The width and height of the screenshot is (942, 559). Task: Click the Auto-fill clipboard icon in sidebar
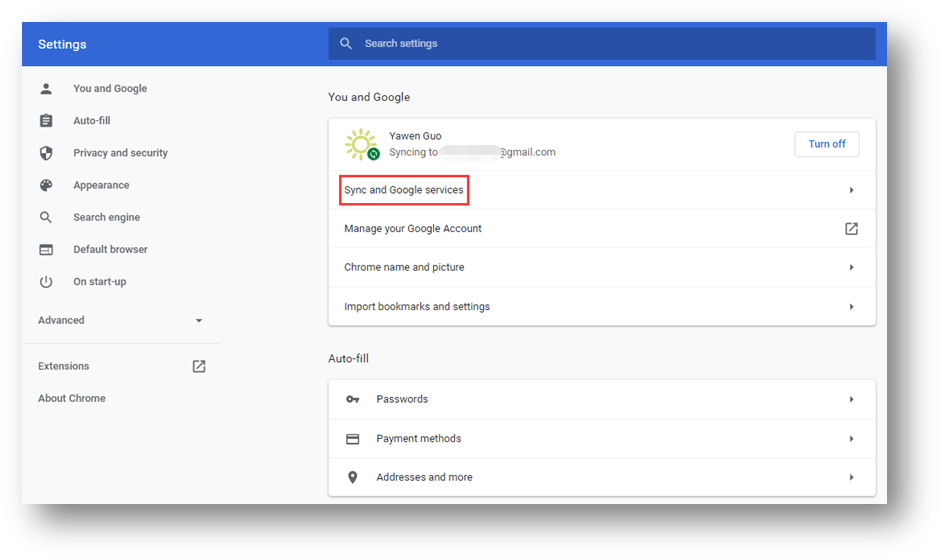click(x=46, y=121)
